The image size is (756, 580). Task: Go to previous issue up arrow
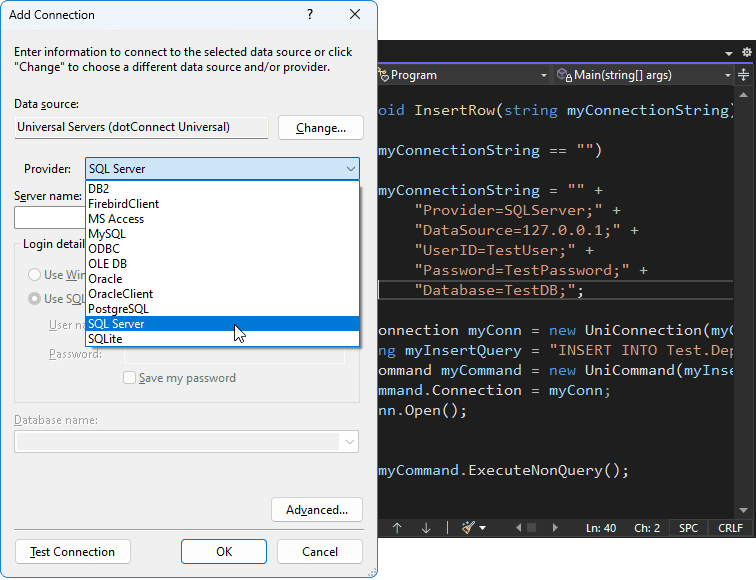pos(397,528)
